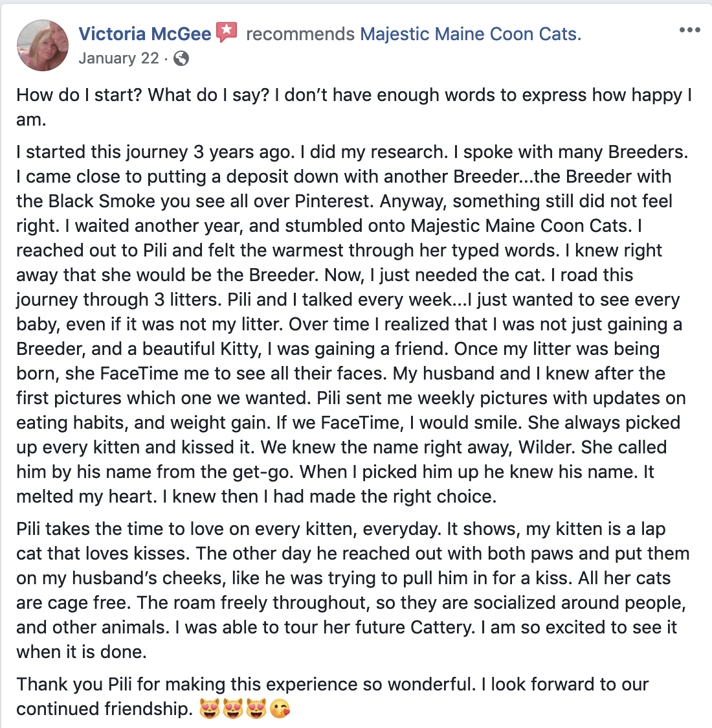
Task: Click the middle heart-eyes cat emoji
Action: 233,710
